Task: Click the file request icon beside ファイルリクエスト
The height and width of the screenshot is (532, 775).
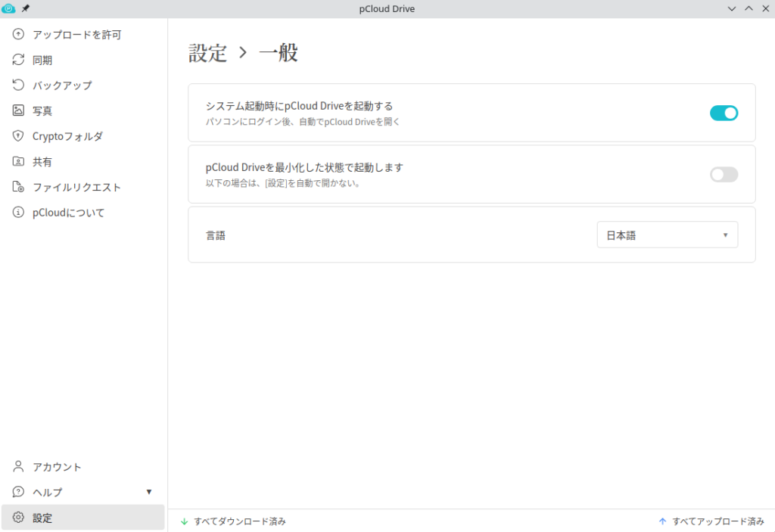Action: pyautogui.click(x=19, y=187)
